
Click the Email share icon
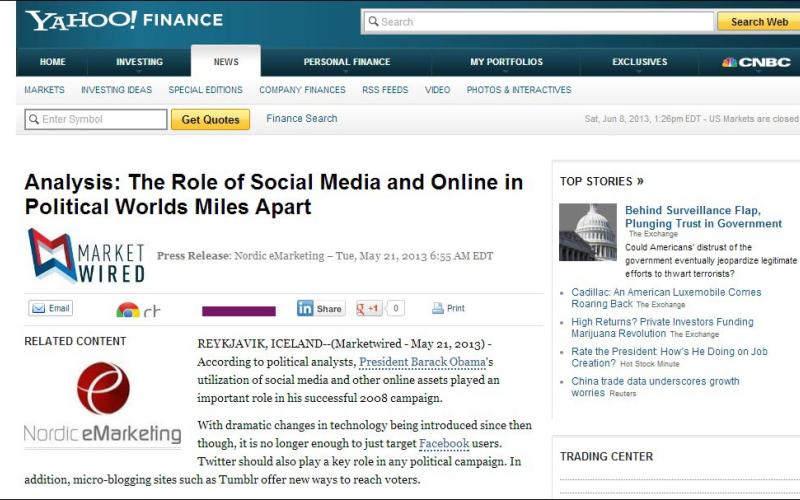pos(51,308)
